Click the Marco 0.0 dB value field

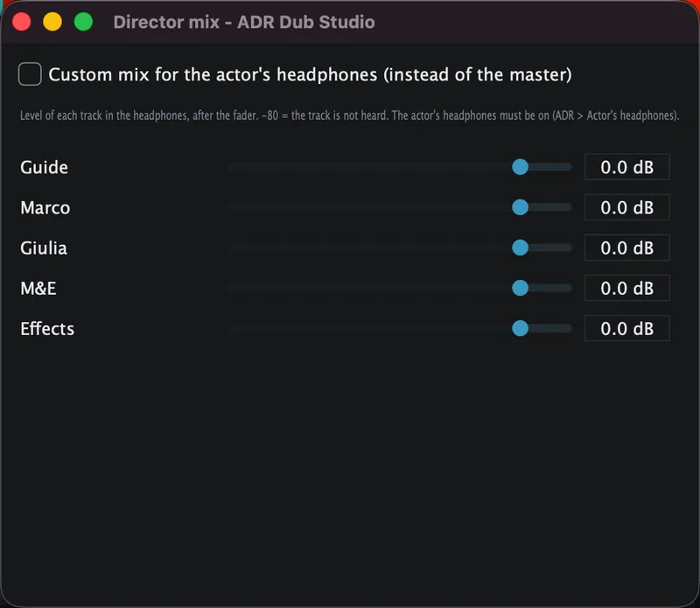(x=626, y=207)
